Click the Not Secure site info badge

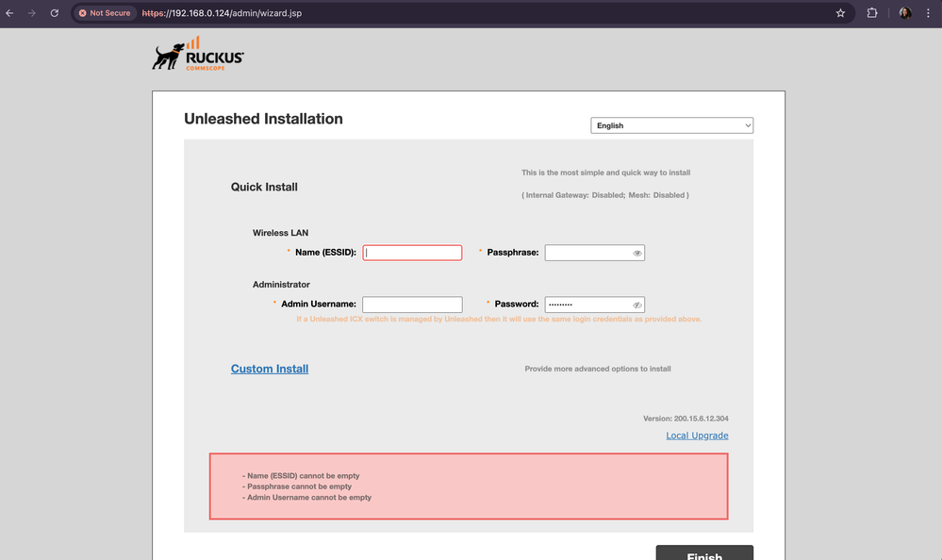pyautogui.click(x=105, y=13)
